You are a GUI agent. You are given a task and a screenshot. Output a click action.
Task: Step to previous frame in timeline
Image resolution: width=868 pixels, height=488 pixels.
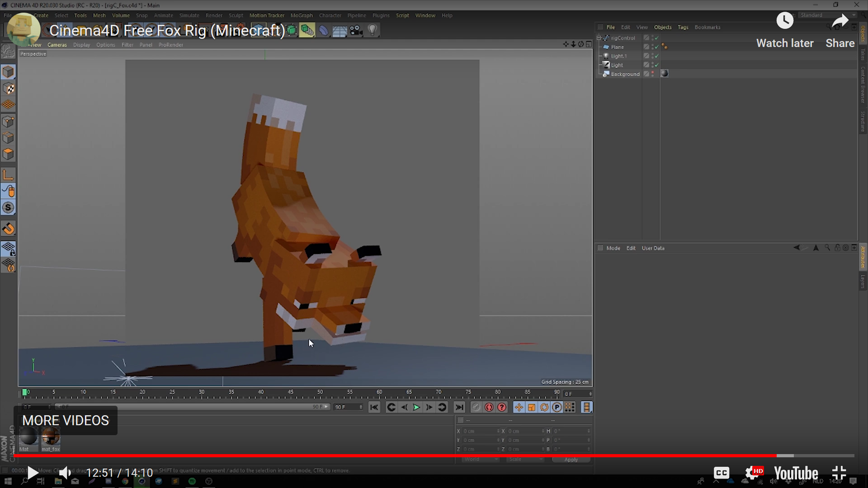[x=404, y=407]
